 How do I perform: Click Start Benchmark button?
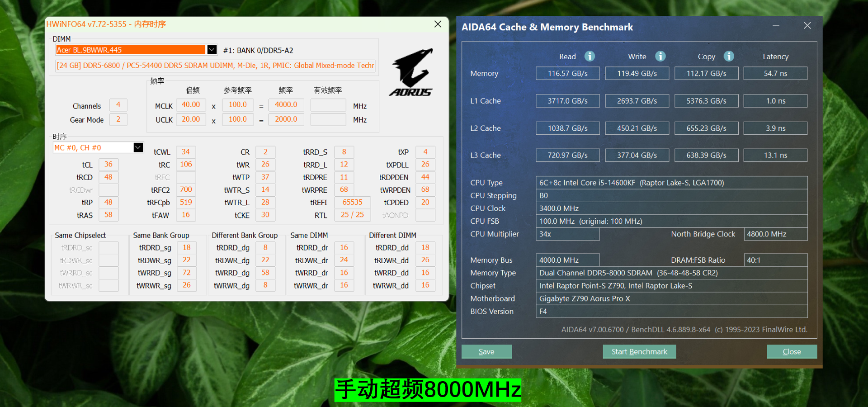pyautogui.click(x=639, y=351)
